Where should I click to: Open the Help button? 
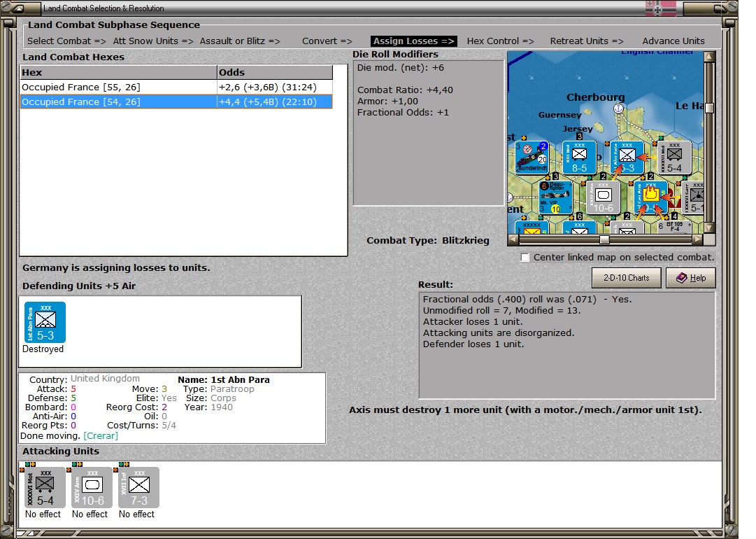click(690, 278)
